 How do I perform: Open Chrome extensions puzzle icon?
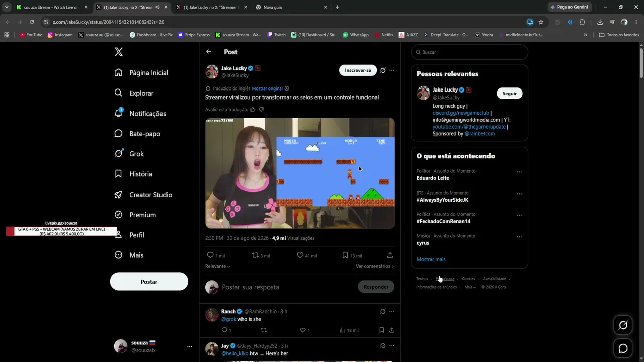point(582,22)
